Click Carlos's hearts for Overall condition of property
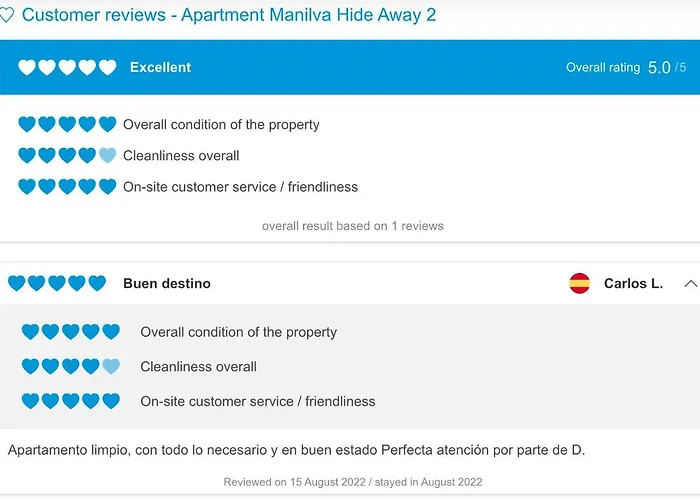 71,332
